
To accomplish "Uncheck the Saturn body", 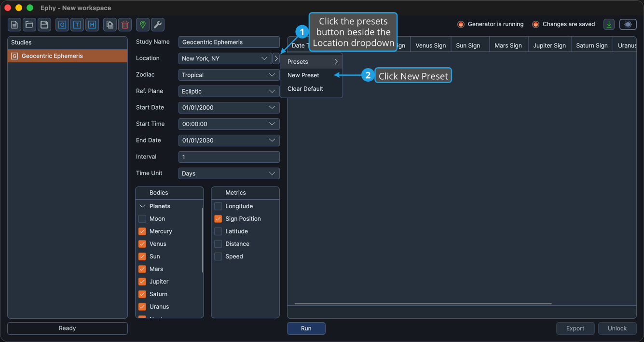I will 142,294.
